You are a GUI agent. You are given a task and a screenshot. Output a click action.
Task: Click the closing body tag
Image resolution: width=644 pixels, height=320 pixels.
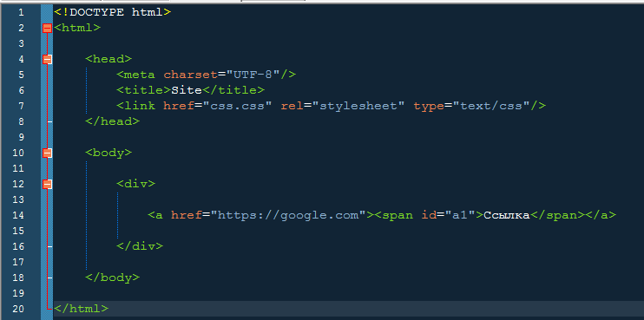coord(112,278)
